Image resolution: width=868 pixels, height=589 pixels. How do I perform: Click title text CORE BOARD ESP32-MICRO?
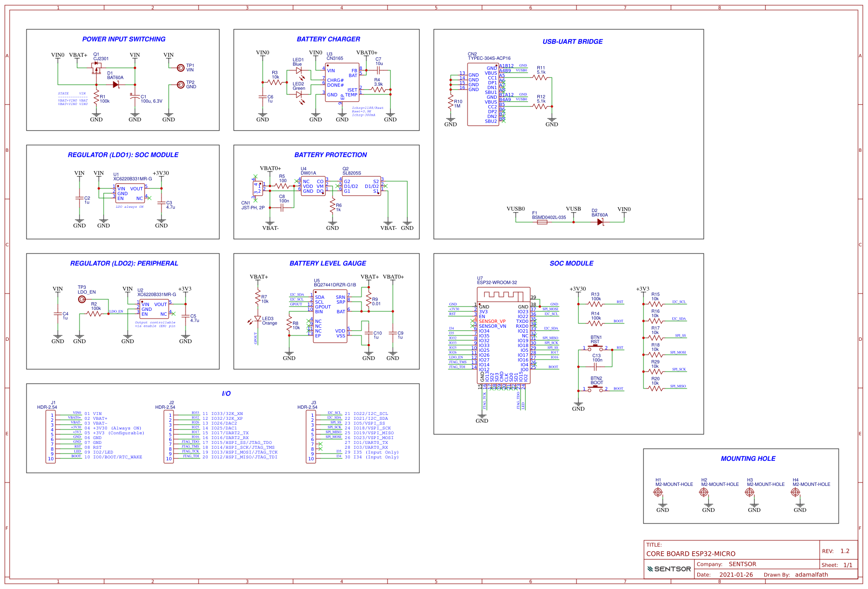pyautogui.click(x=690, y=554)
